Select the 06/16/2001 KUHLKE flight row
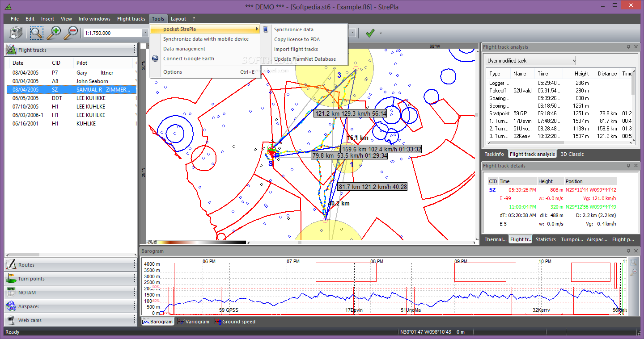The width and height of the screenshot is (644, 339). pyautogui.click(x=72, y=124)
